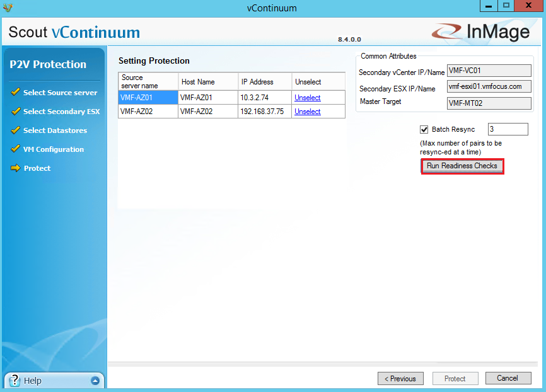This screenshot has height=392, width=546.
Task: Click the checkmark icon beside Select Secondary ESX
Action: tap(15, 111)
